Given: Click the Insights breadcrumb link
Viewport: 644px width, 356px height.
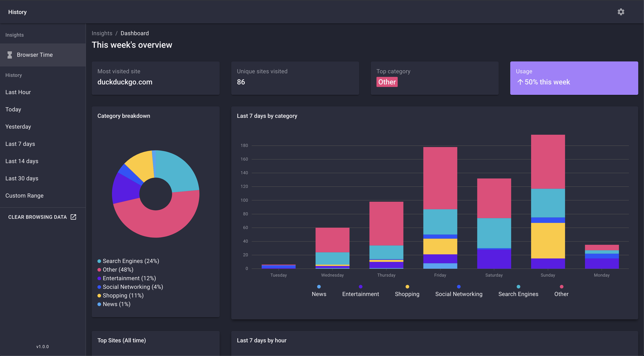Looking at the screenshot, I should [x=102, y=33].
